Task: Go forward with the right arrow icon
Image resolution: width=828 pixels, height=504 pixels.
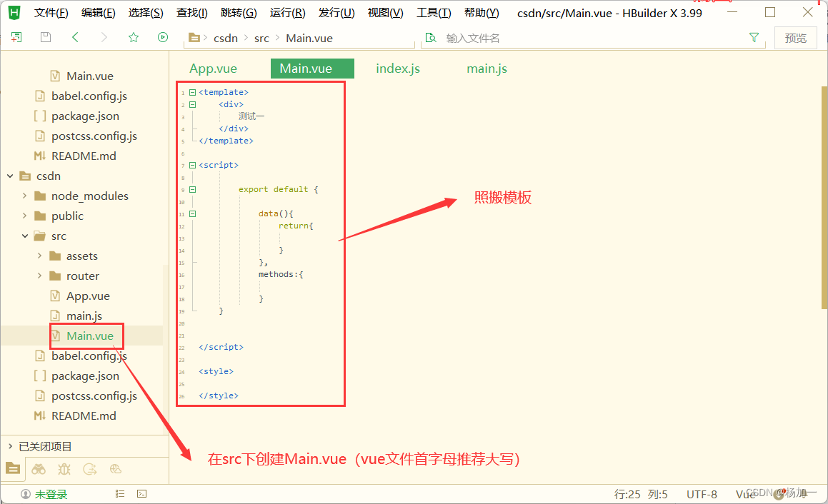Action: point(104,37)
